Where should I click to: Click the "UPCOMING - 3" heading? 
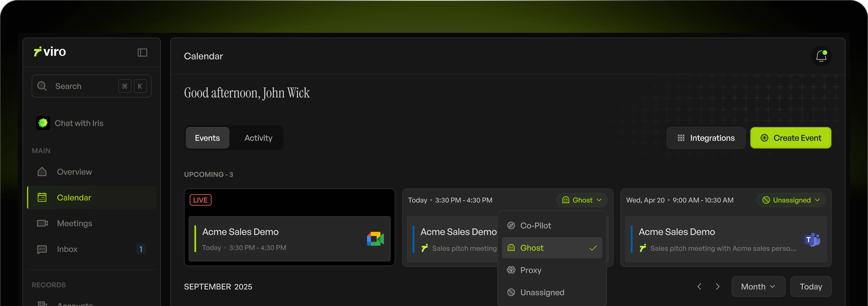click(209, 174)
